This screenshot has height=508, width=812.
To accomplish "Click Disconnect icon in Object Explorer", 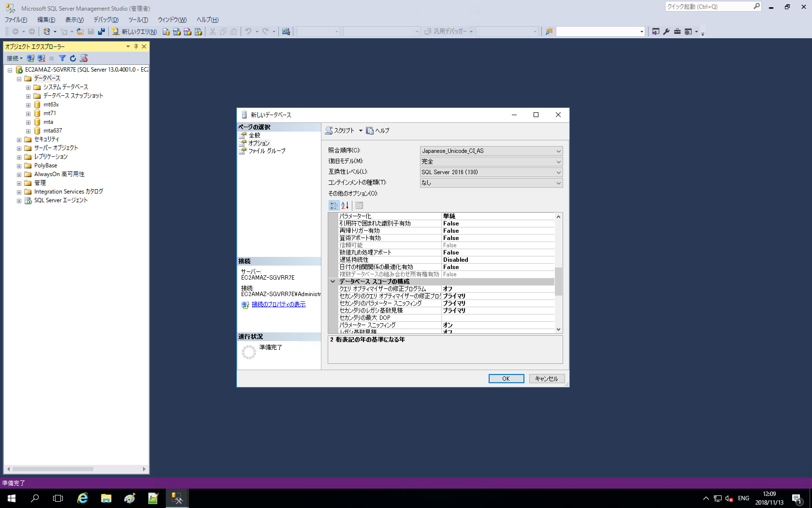I will click(x=41, y=58).
